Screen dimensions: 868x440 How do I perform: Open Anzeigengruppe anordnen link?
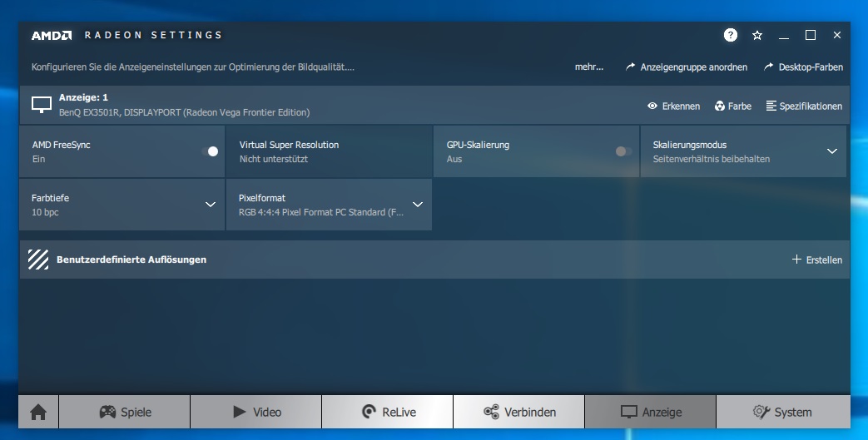[x=693, y=67]
